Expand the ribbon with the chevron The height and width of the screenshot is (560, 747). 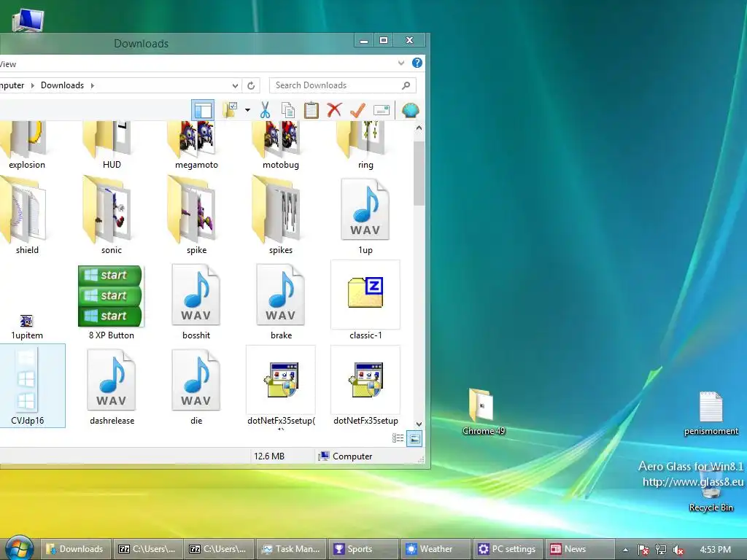click(x=401, y=63)
